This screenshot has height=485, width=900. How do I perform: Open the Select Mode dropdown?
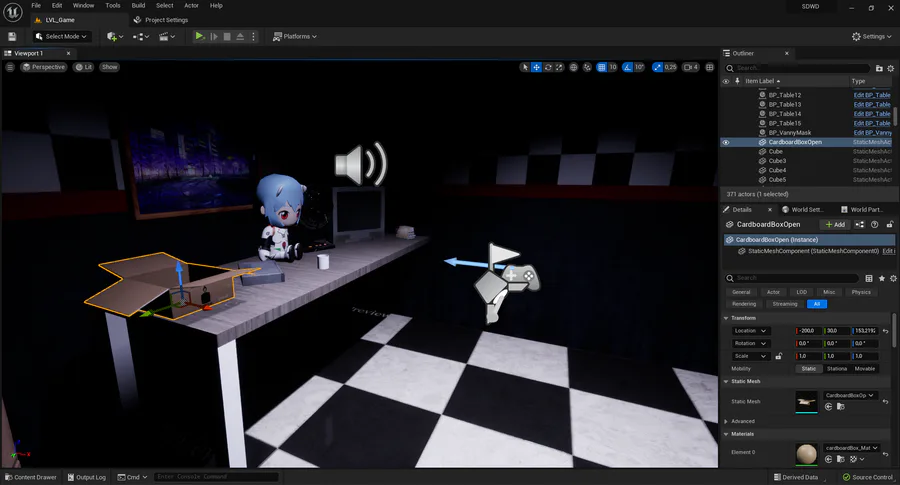coord(61,36)
